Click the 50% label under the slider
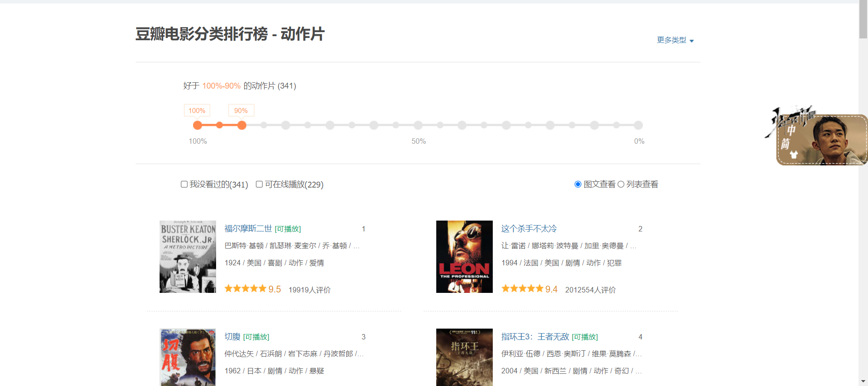This screenshot has width=868, height=386. point(419,141)
